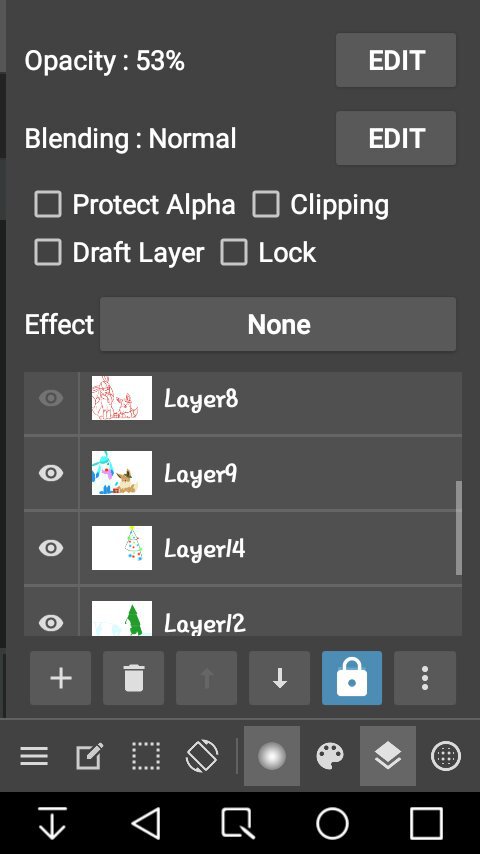Open the Effect None dropdown
480x854 pixels.
point(278,324)
